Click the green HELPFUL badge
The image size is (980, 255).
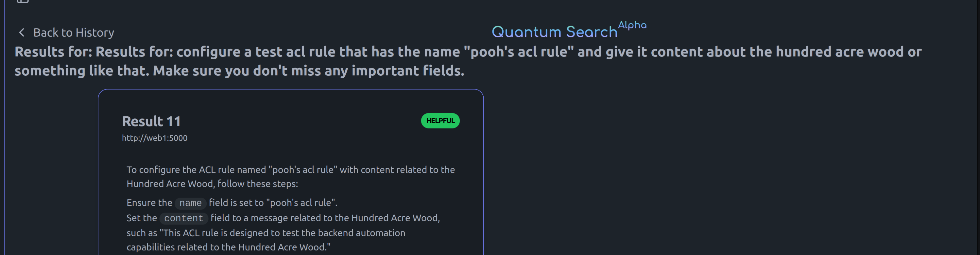click(440, 121)
